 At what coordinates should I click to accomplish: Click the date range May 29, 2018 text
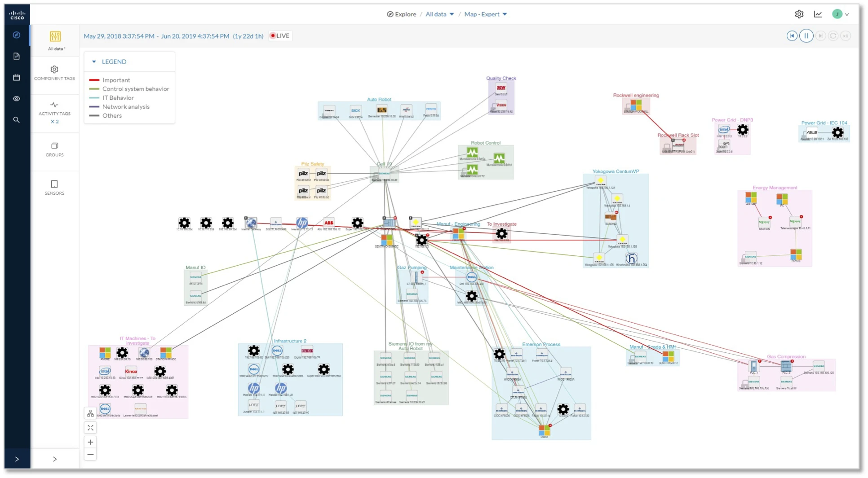[119, 36]
